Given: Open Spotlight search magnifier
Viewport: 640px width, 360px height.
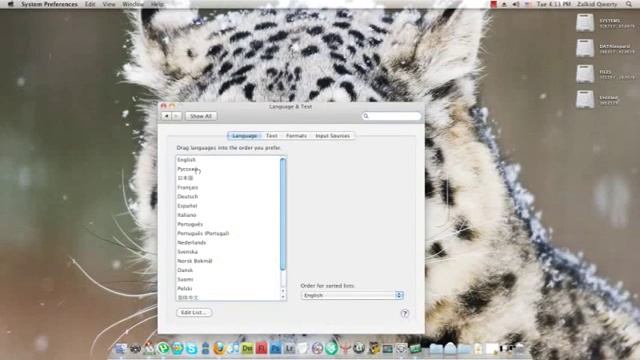Looking at the screenshot, I should pyautogui.click(x=629, y=4).
